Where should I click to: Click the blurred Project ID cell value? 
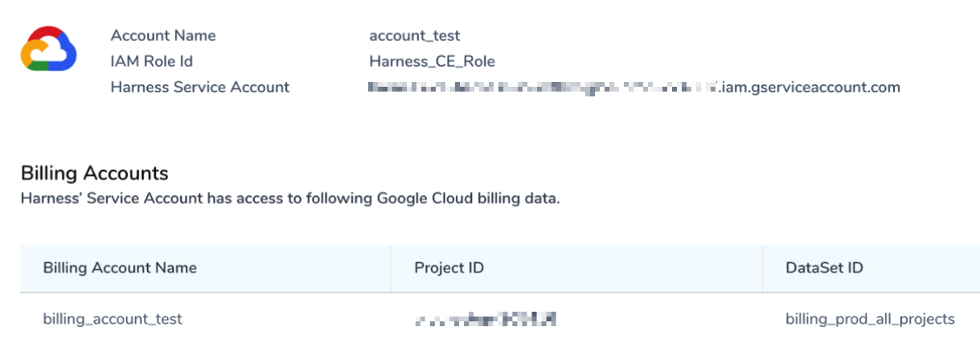tap(486, 320)
